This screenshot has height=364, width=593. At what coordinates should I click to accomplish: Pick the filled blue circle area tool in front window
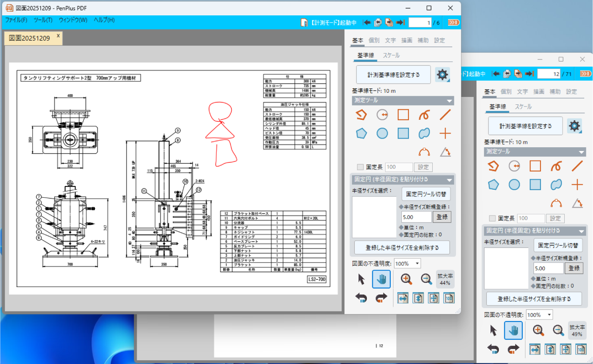point(382,133)
